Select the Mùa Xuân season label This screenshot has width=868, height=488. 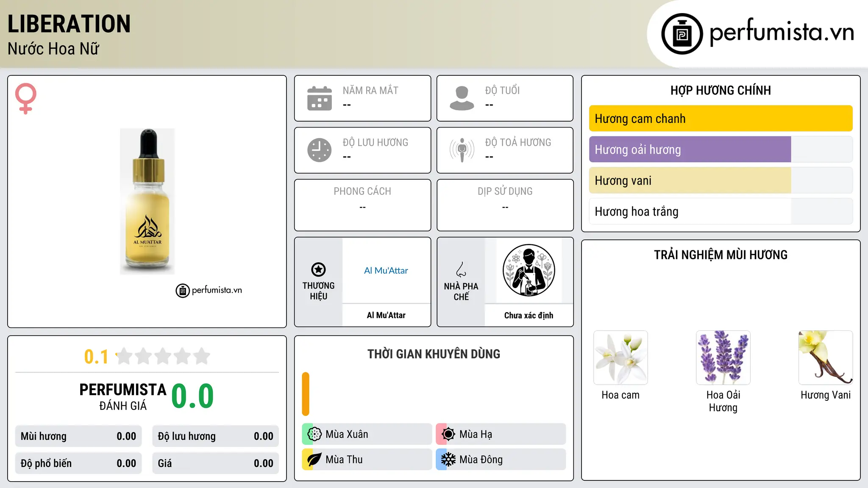tap(347, 434)
